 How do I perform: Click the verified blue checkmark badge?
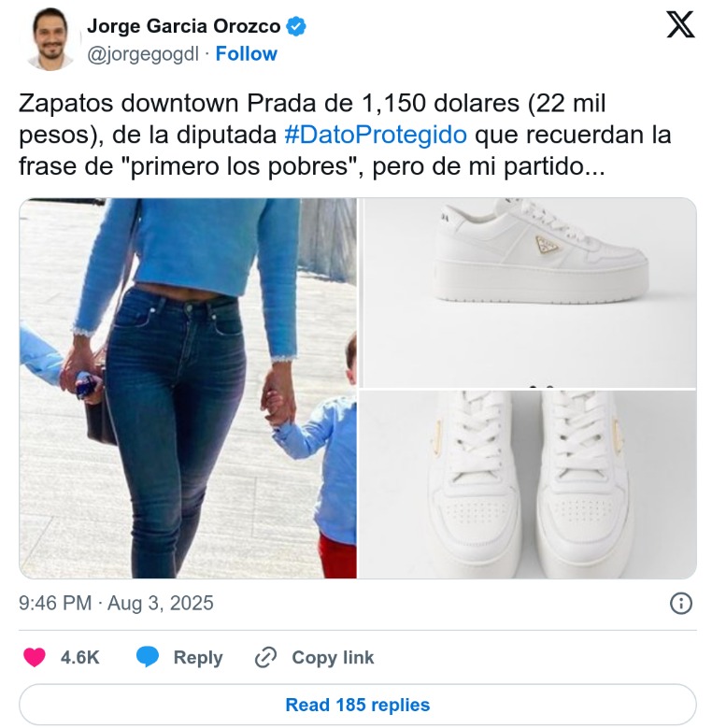(295, 26)
